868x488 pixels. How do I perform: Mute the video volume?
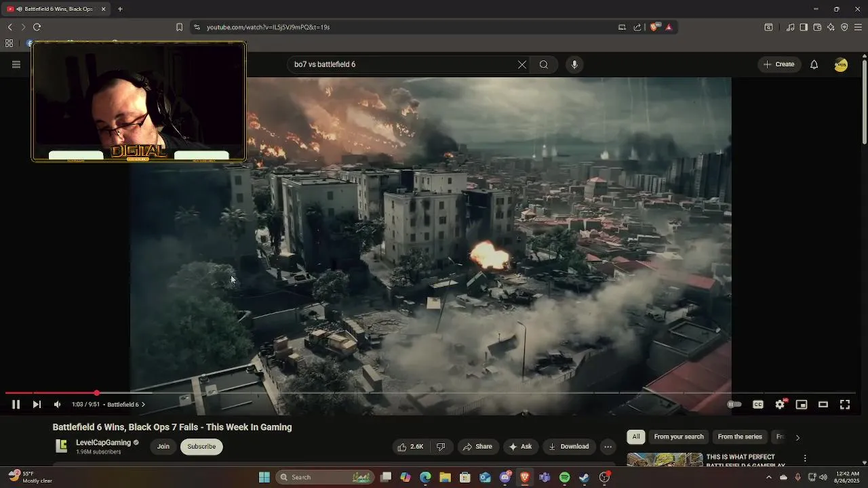[x=58, y=405]
